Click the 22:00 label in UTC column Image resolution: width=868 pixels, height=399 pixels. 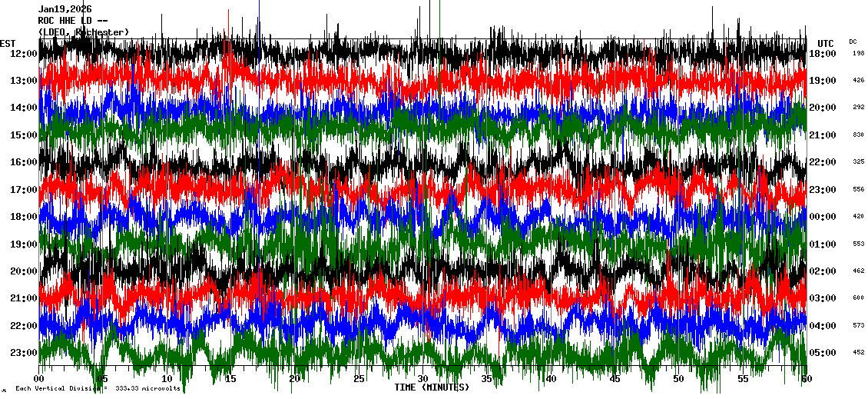[x=822, y=161]
